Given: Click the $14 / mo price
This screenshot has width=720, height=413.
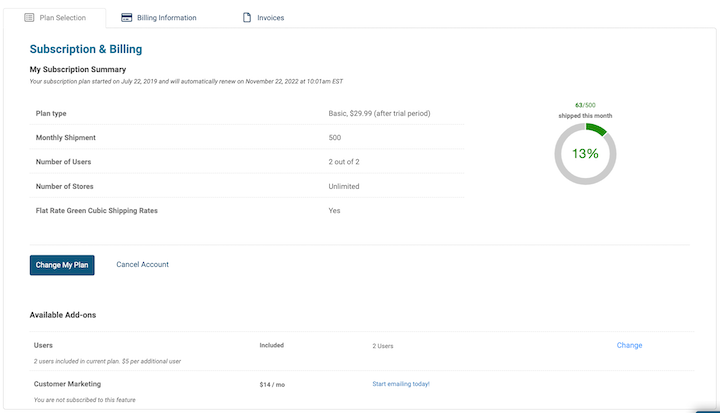Looking at the screenshot, I should 272,385.
